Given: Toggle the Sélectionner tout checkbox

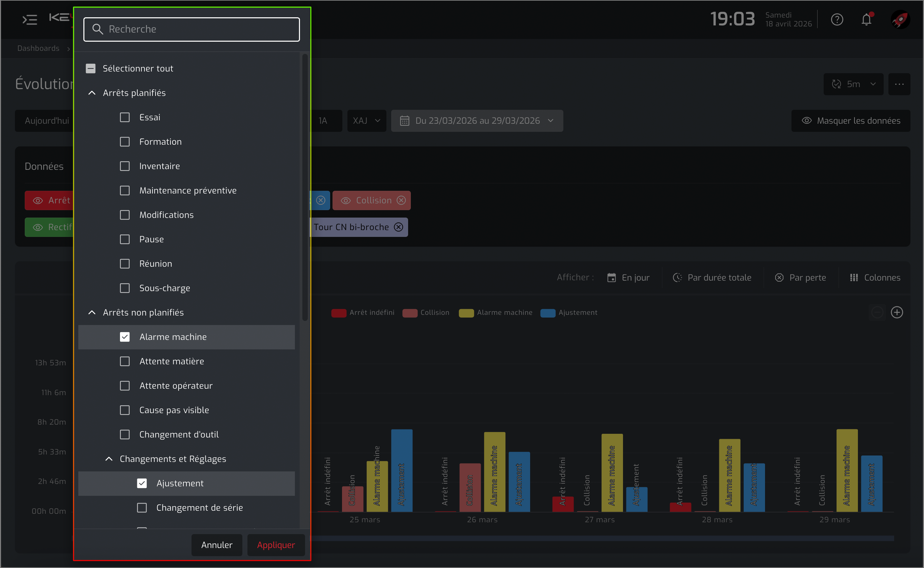Looking at the screenshot, I should 91,68.
